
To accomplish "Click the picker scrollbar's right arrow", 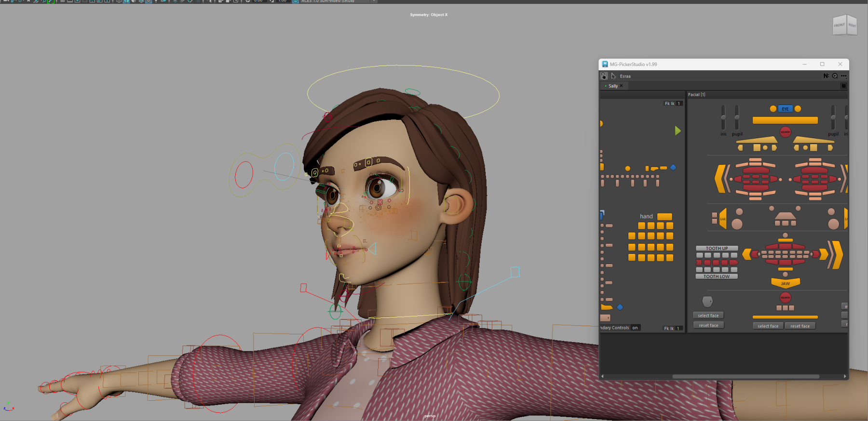I will (x=845, y=376).
